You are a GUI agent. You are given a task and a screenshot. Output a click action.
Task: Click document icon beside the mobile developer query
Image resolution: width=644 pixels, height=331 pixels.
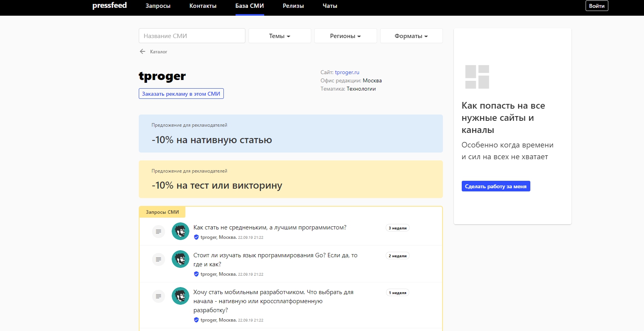click(x=158, y=296)
